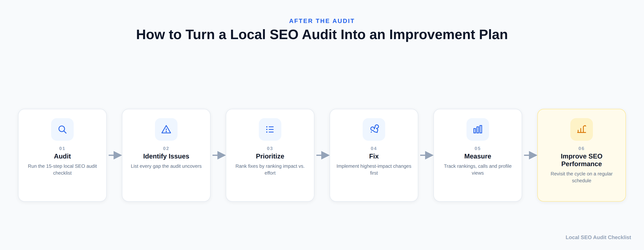Click the bar chart Measure icon
The image size is (644, 250).
pos(478,129)
